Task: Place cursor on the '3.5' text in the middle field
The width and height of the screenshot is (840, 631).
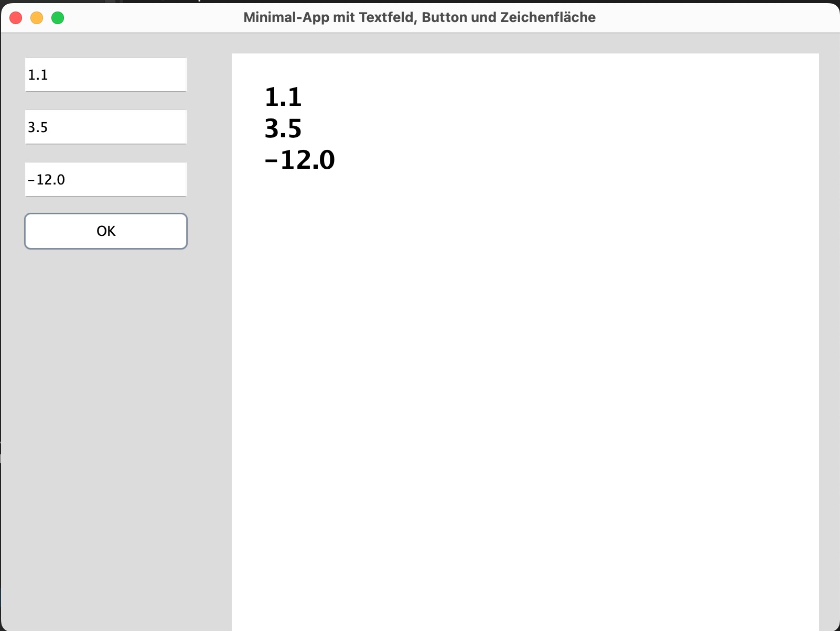Action: (x=38, y=127)
